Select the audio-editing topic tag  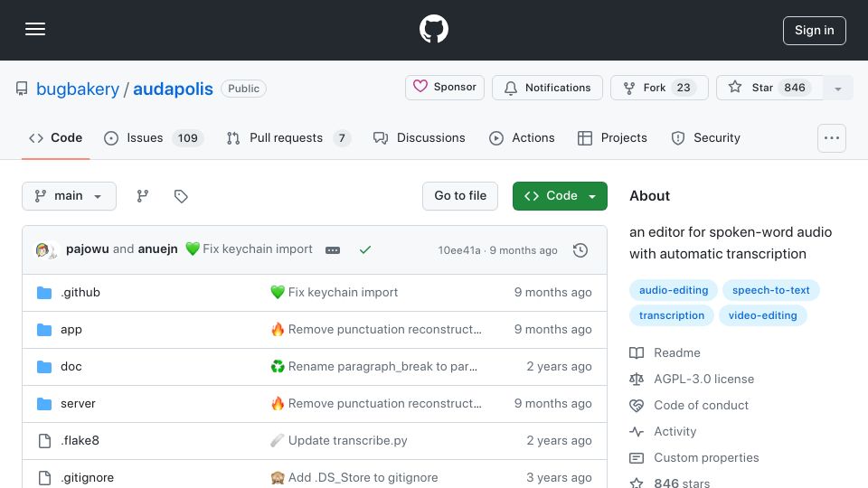673,290
